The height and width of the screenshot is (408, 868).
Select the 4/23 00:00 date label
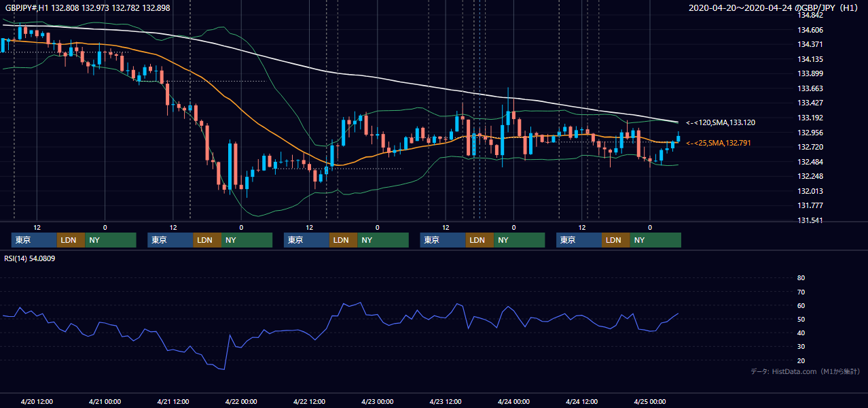click(x=378, y=401)
